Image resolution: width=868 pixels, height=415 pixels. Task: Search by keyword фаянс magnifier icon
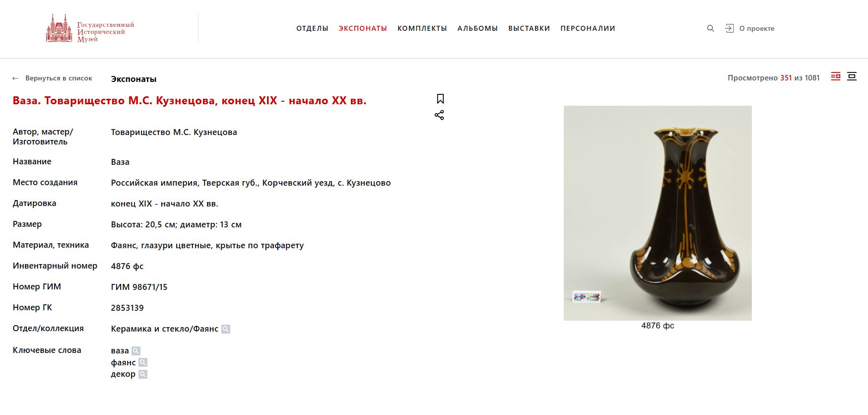143,363
